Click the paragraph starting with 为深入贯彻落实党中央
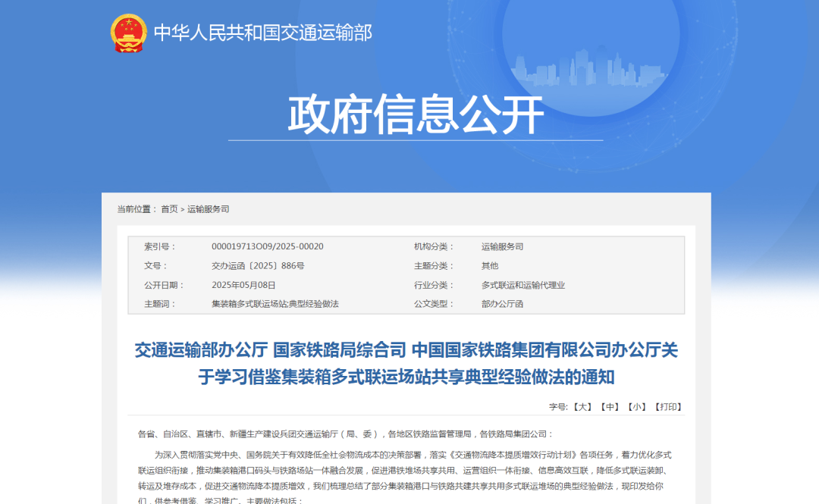Image resolution: width=819 pixels, height=504 pixels. [405, 478]
